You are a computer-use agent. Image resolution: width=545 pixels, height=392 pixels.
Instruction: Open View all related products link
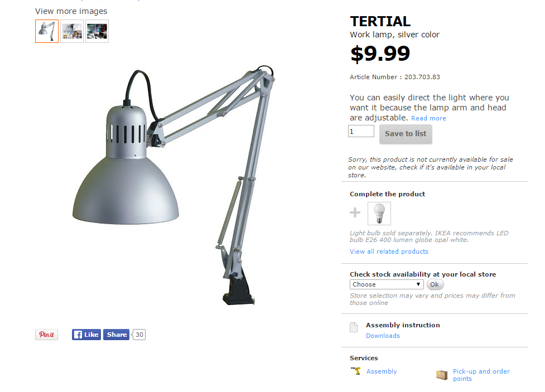pyautogui.click(x=389, y=251)
